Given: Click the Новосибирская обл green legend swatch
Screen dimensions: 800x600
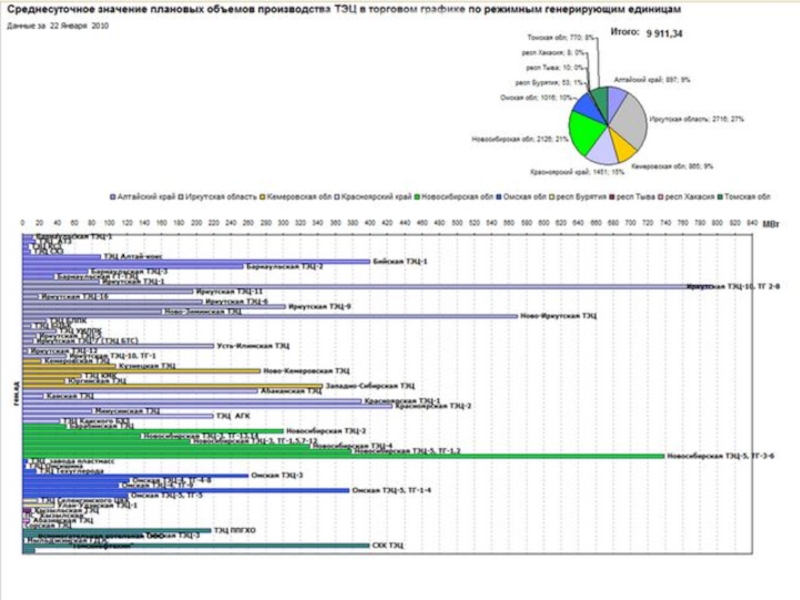Looking at the screenshot, I should 417,197.
